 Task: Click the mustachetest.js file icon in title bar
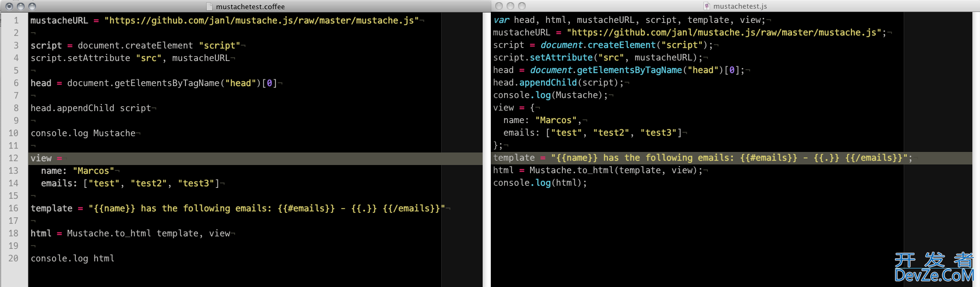707,6
